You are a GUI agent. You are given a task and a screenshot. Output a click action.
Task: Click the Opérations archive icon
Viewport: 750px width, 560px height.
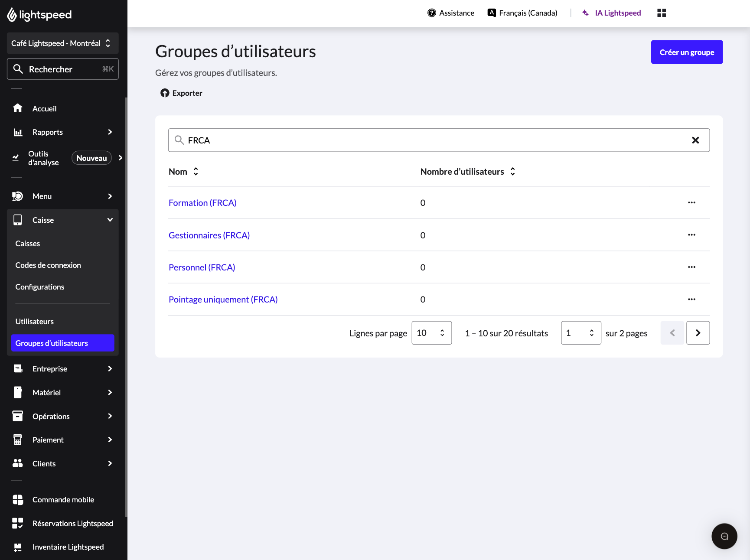[17, 416]
